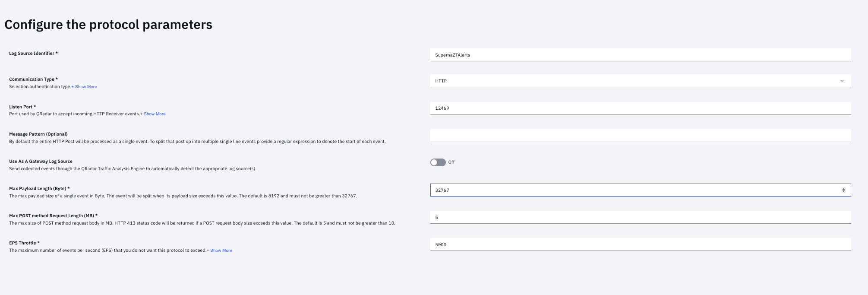868x295 pixels.
Task: Click the Log Source Identifier field with SupernaZTAlerts
Action: click(640, 55)
